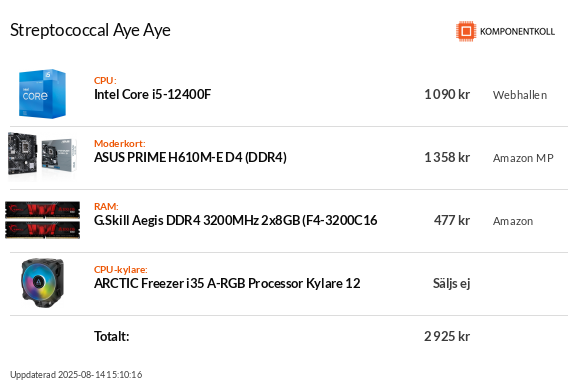Image resolution: width=577 pixels, height=388 pixels.
Task: Open the Intel Core i5-12400F product link
Action: pyautogui.click(x=152, y=94)
